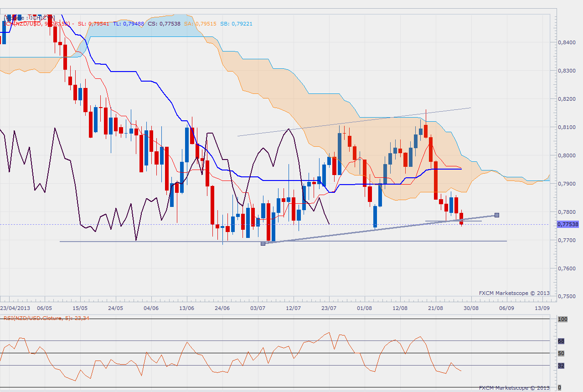The width and height of the screenshot is (583, 392).
Task: Click the 0,8300 price axis value
Action: 567,71
